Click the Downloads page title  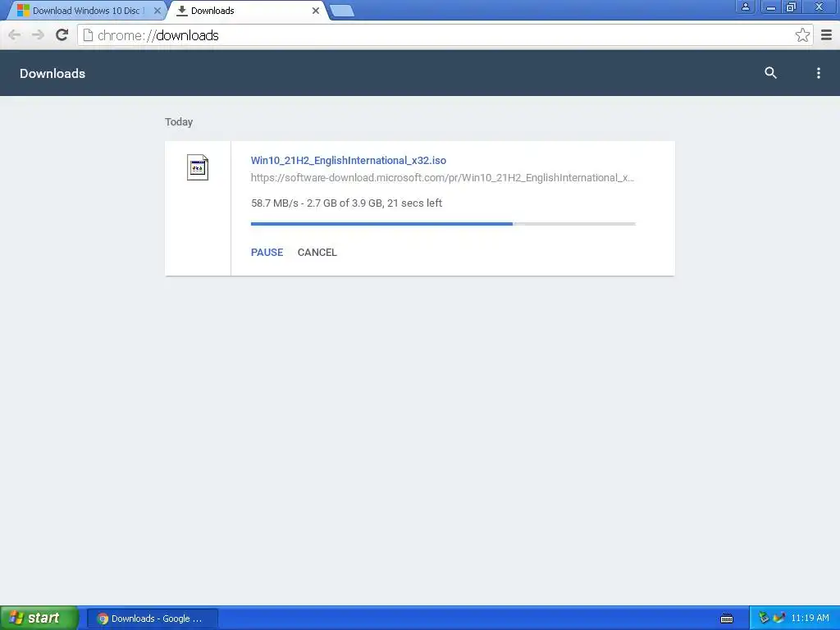52,73
